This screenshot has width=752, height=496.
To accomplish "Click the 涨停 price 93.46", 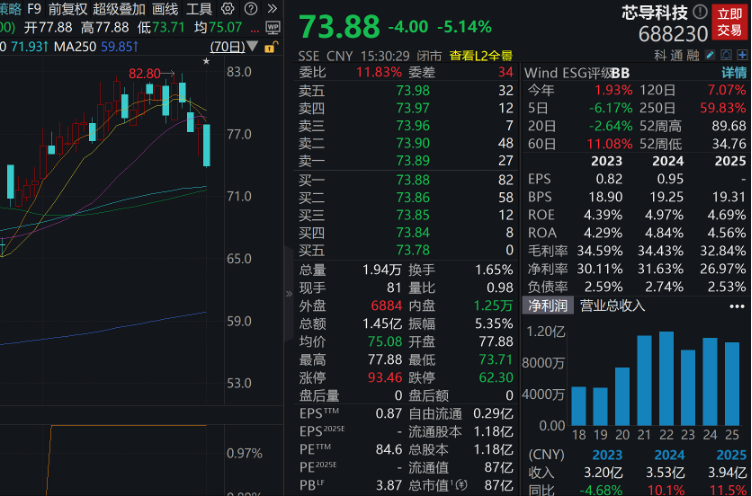I will pos(385,378).
